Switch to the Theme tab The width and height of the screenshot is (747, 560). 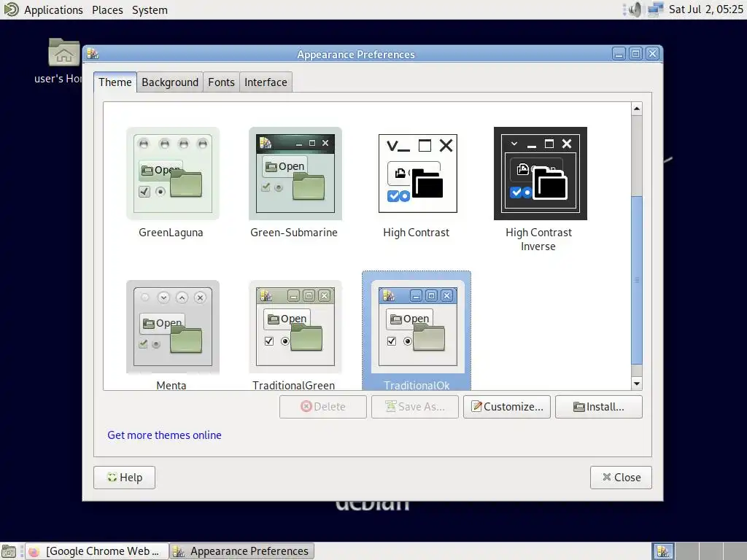tap(115, 82)
